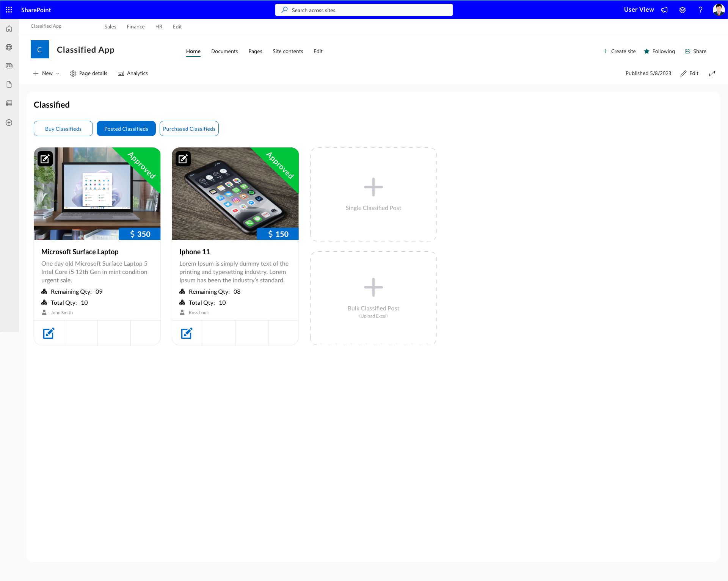Click Create site
This screenshot has height=581, width=728.
point(619,52)
